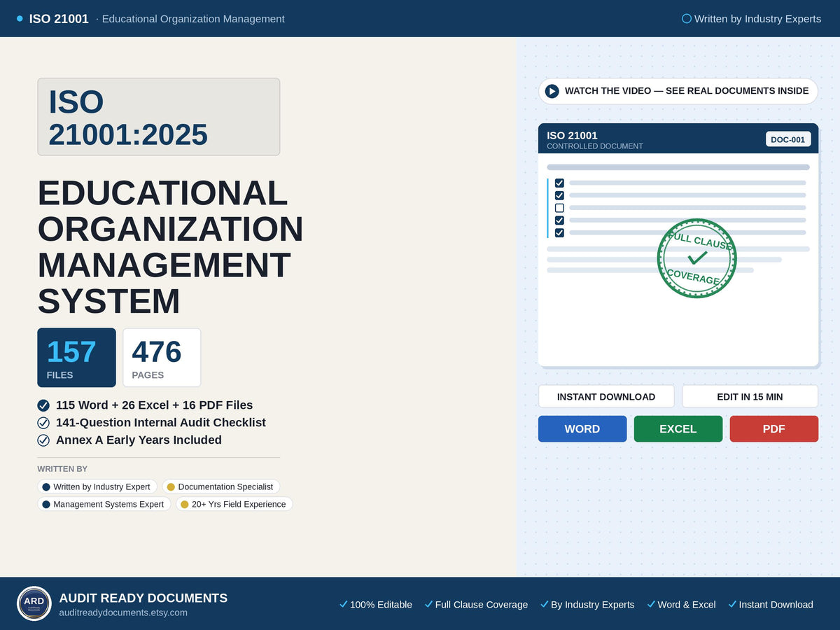Click the tick before 100% Editable in footer

[x=343, y=604]
